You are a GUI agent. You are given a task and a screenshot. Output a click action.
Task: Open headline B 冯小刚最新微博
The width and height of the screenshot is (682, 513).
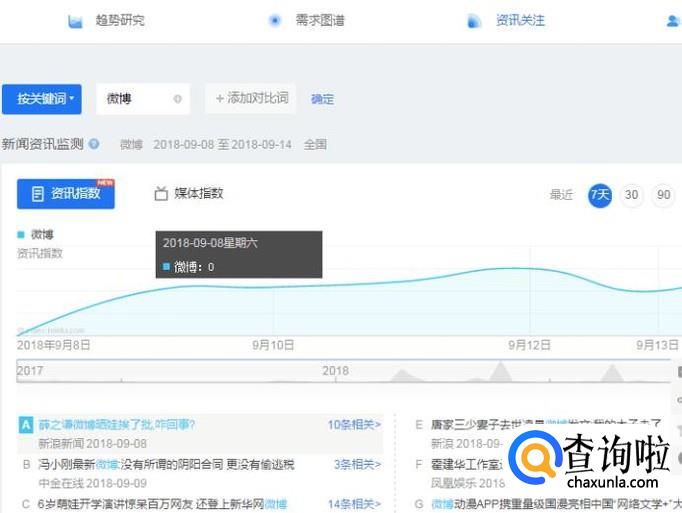166,465
